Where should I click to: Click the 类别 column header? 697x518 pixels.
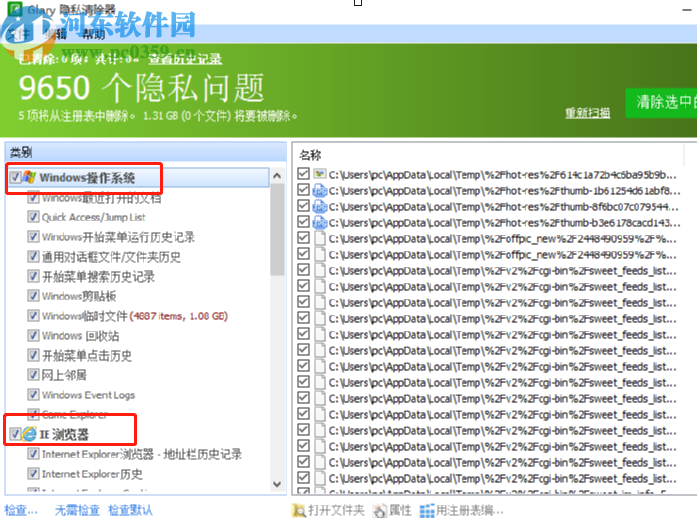click(x=145, y=153)
